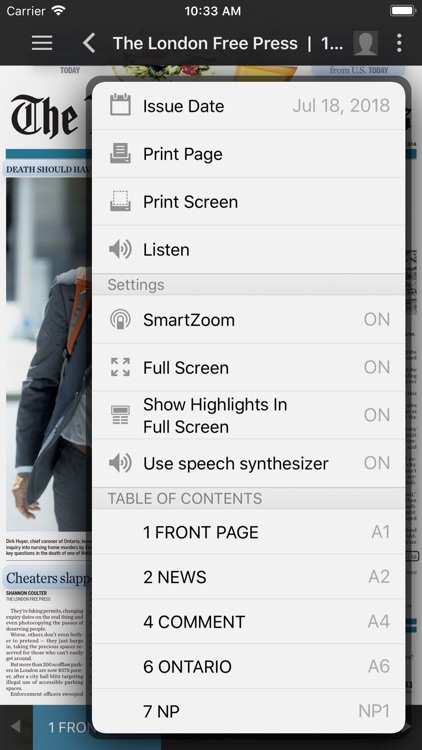The image size is (422, 750).
Task: Open the user profile avatar
Action: click(366, 43)
